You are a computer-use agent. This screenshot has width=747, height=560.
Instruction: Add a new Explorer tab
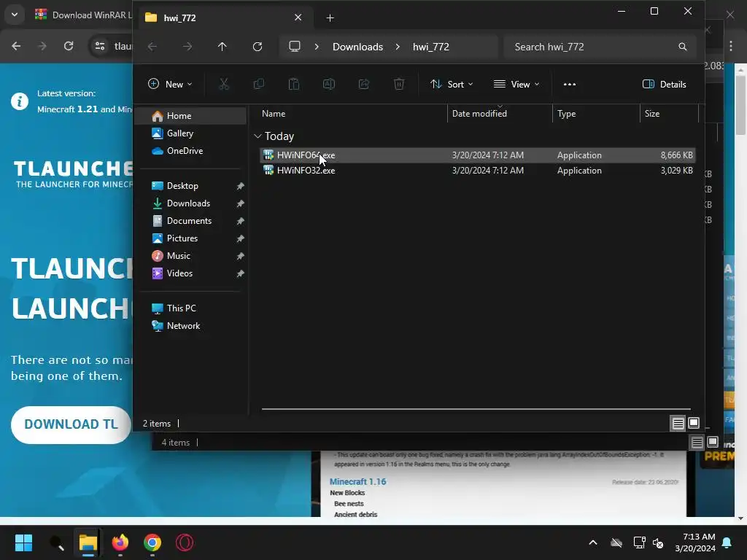click(x=330, y=17)
